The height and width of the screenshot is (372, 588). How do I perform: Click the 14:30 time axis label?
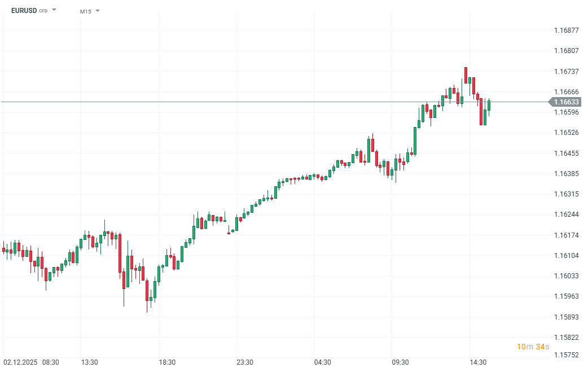[x=478, y=362]
